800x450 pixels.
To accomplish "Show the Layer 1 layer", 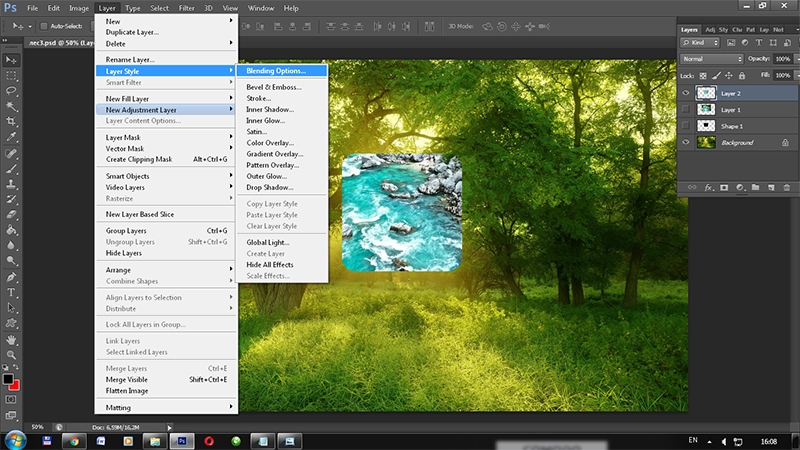I will 686,110.
